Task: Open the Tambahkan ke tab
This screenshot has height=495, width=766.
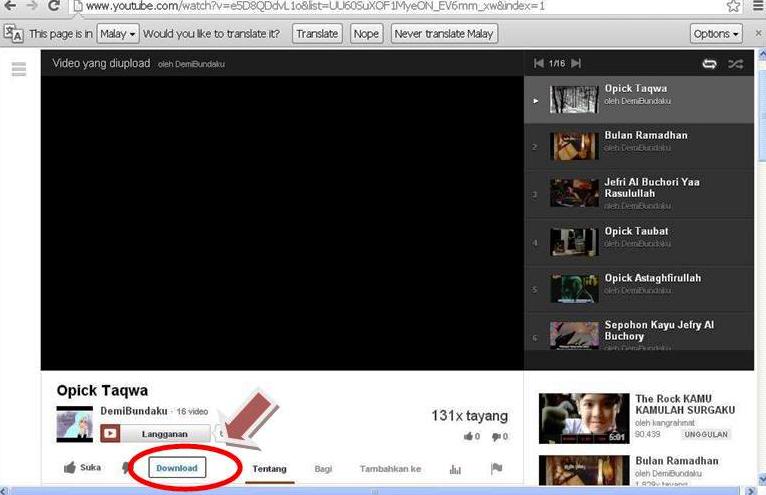Action: pos(390,469)
